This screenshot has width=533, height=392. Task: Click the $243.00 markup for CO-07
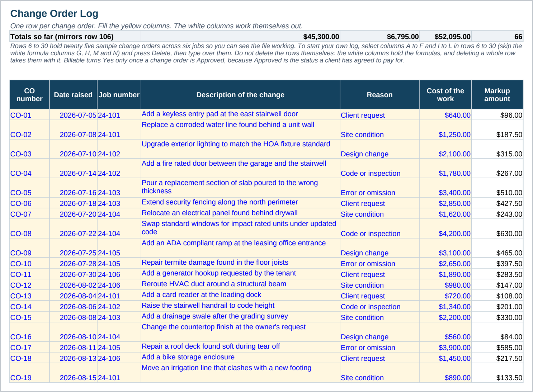coord(497,214)
